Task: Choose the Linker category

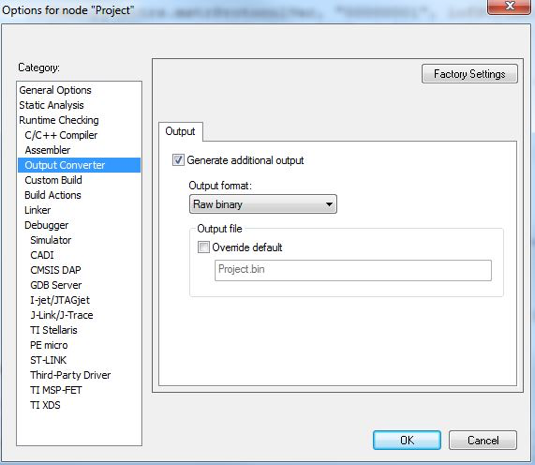Action: coord(38,210)
